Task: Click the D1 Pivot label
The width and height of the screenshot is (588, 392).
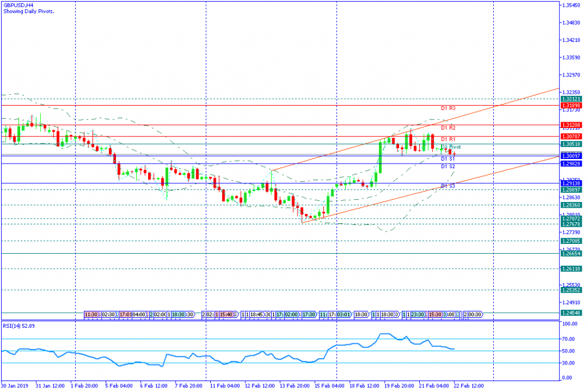Action: (451, 147)
